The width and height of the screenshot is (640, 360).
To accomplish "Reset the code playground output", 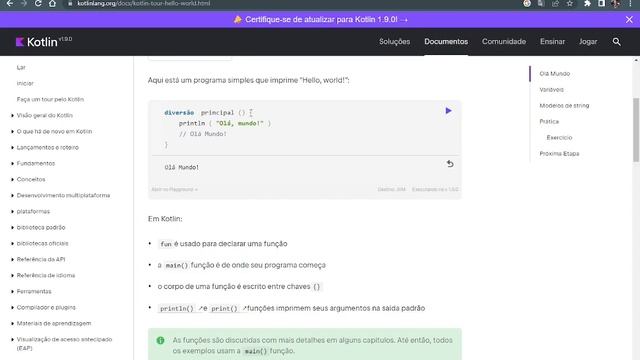I will [x=450, y=164].
